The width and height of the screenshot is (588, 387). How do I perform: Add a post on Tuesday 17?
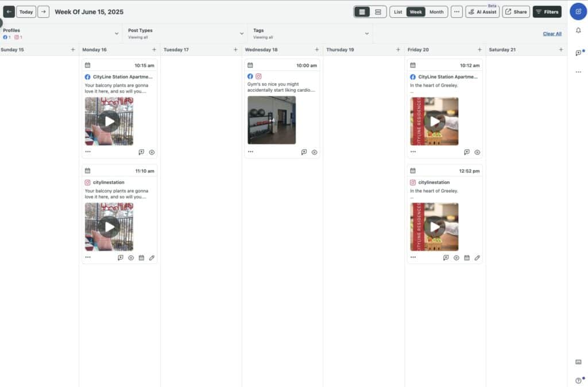pyautogui.click(x=235, y=49)
